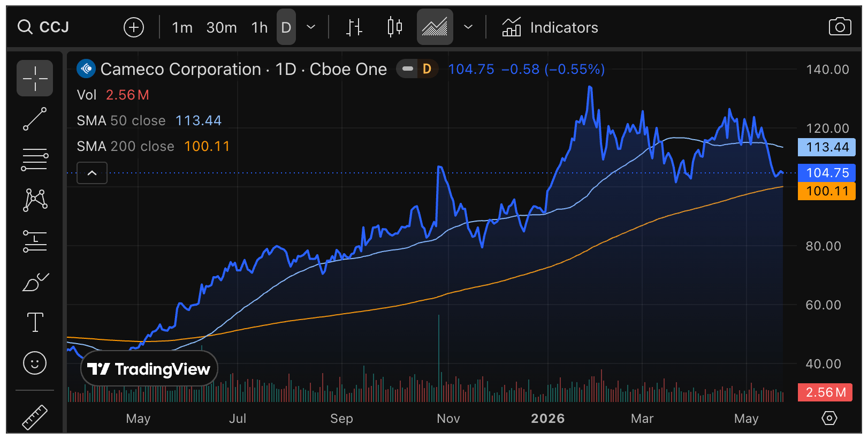Select the crosshair cursor tool
This screenshot has height=440, width=868.
pos(35,78)
